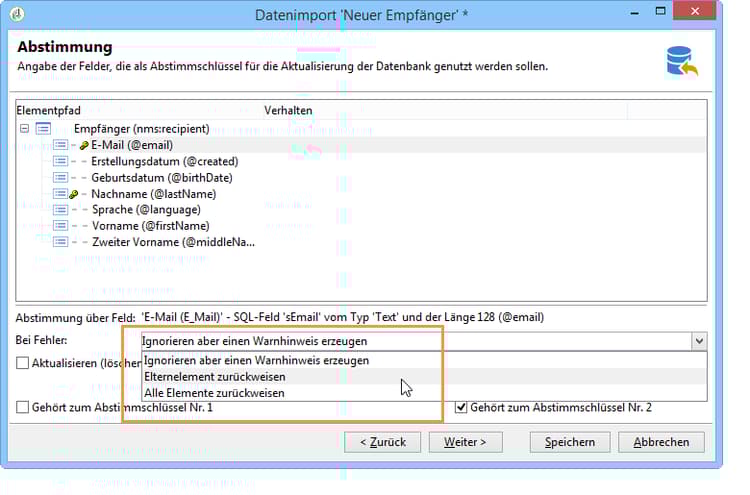The width and height of the screenshot is (750, 495).
Task: Enable the Aktualisieren checkbox
Action: coord(22,363)
